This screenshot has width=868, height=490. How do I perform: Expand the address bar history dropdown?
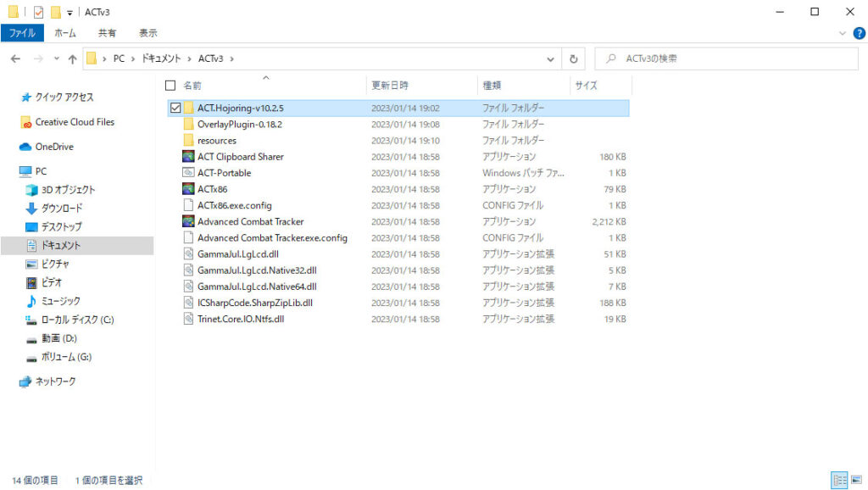(551, 59)
